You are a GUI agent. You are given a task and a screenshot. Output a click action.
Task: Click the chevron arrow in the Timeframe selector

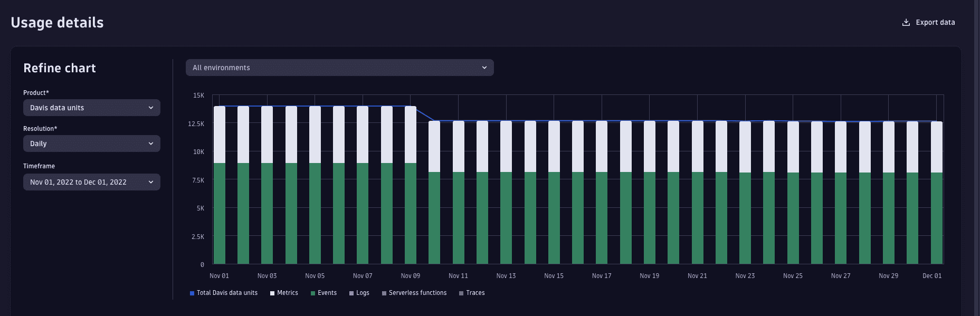(151, 182)
